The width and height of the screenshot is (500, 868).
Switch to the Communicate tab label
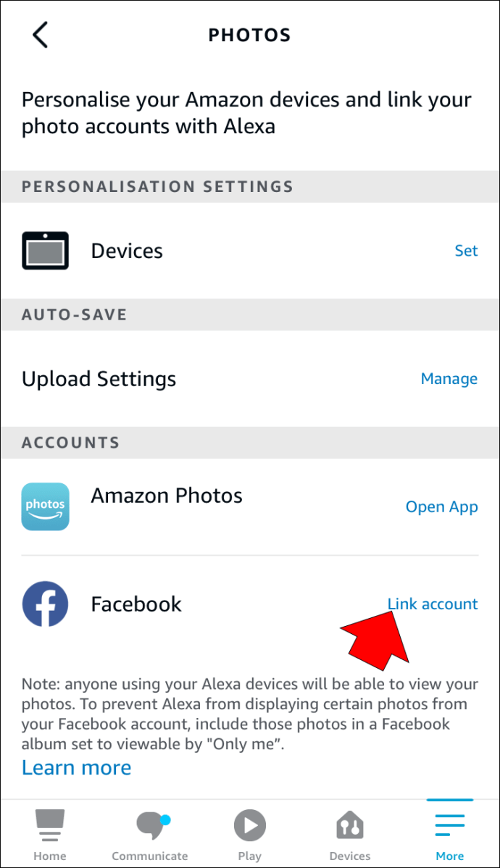pyautogui.click(x=150, y=856)
